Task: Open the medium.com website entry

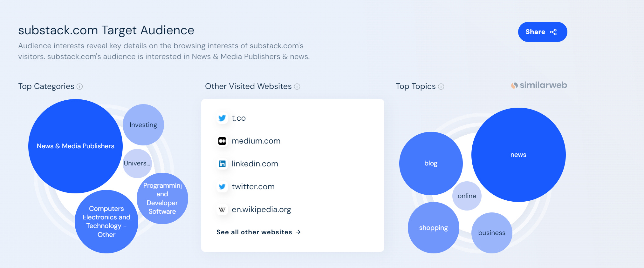Action: click(256, 141)
